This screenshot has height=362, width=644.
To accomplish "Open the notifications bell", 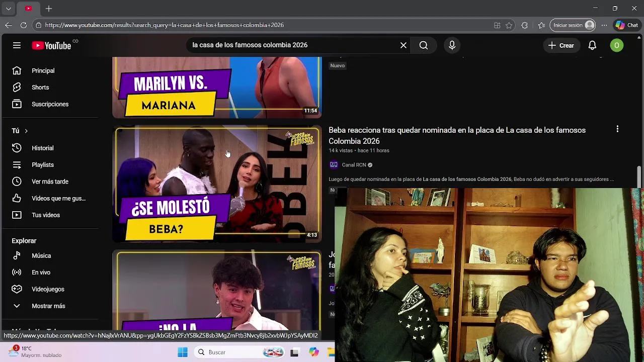I will click(x=592, y=45).
